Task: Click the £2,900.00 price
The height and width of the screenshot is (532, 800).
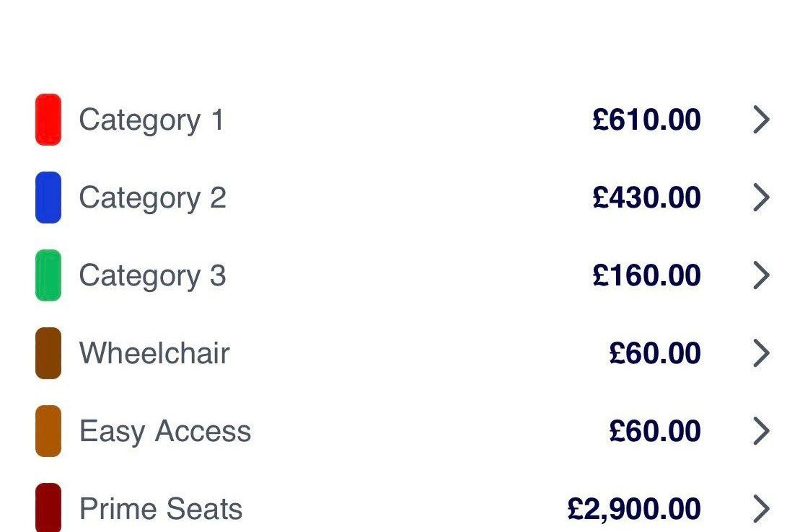Action: click(x=633, y=510)
